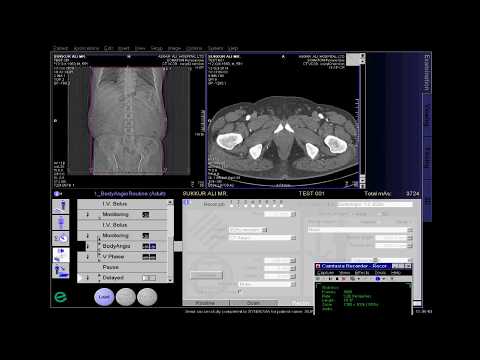Click the icon left of the protocol name

coord(57,194)
